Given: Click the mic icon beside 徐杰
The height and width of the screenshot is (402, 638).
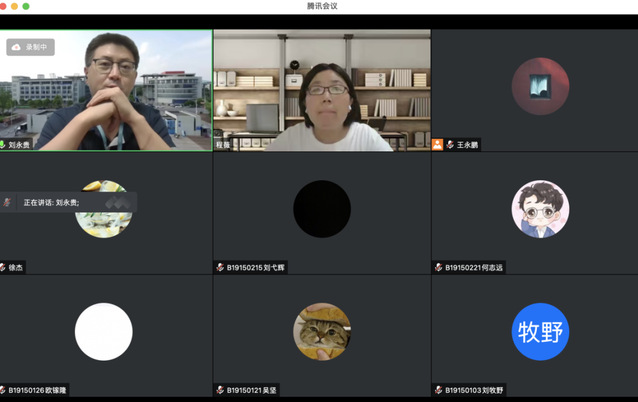Looking at the screenshot, I should pyautogui.click(x=4, y=267).
